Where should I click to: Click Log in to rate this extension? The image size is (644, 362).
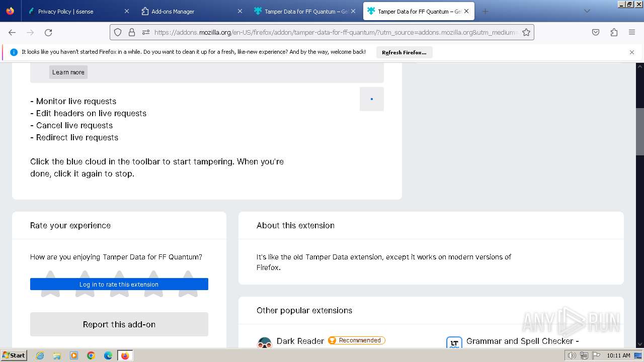119,285
